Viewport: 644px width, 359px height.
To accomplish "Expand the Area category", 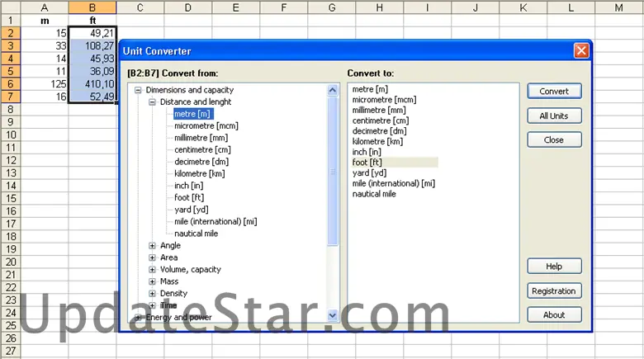I will pos(152,257).
